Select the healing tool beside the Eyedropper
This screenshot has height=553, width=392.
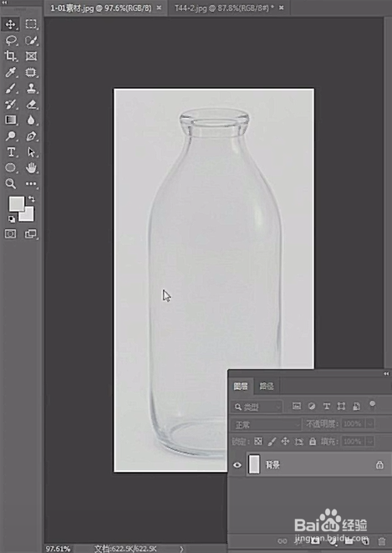31,72
